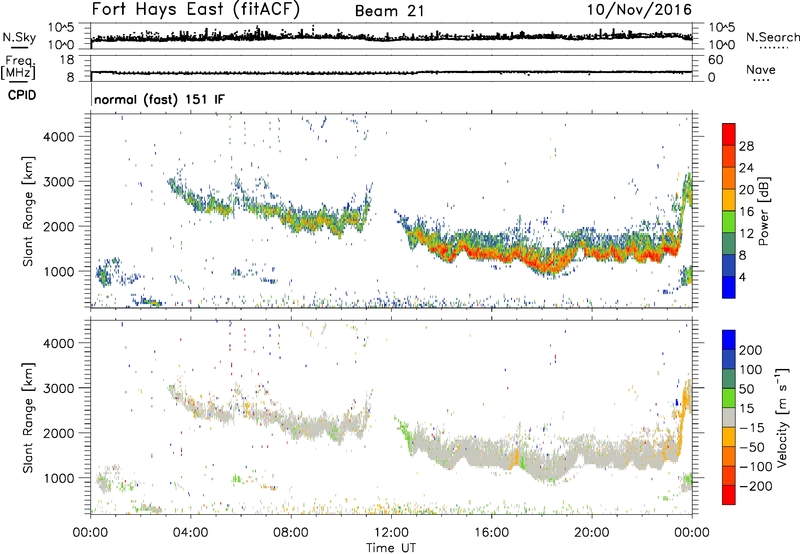Click the power panel 'Slant Range [km]' axis label
Screen dimensions: 800x554
pos(28,211)
